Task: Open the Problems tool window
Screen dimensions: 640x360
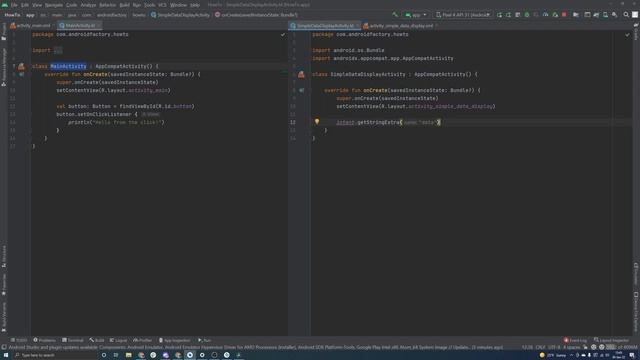Action: pyautogui.click(x=44, y=340)
